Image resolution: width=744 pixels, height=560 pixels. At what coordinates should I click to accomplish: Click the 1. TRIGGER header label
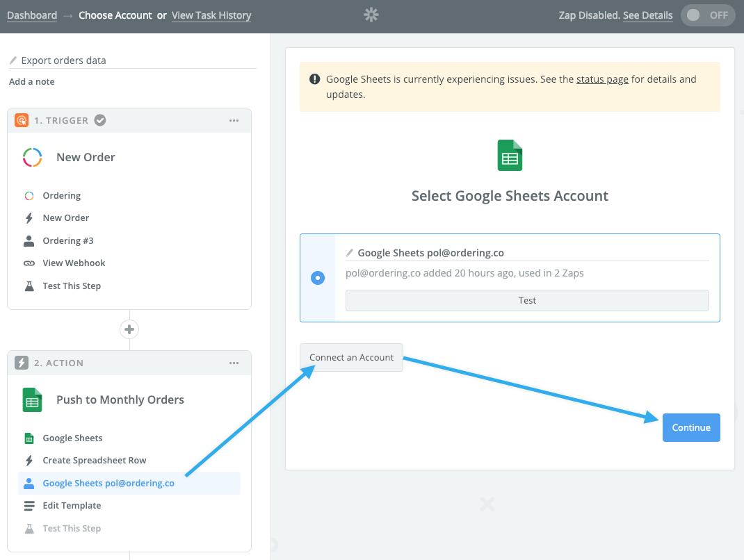60,120
